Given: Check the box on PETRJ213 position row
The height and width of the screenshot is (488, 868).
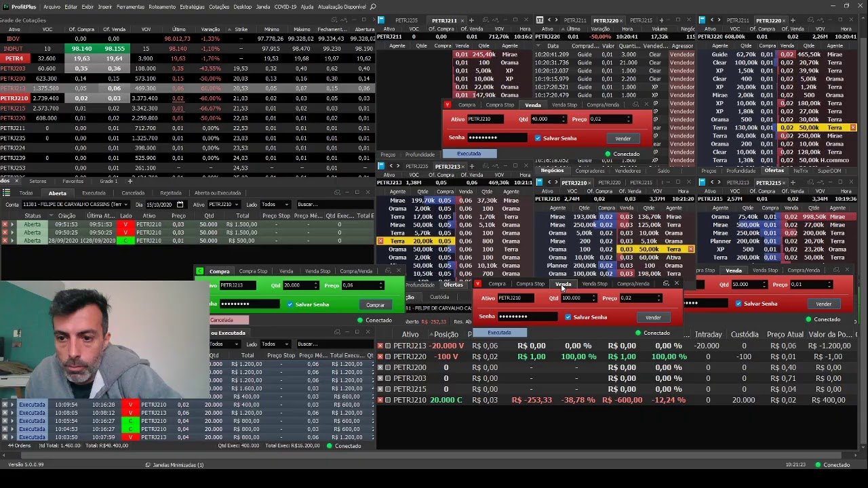Looking at the screenshot, I should tap(388, 346).
